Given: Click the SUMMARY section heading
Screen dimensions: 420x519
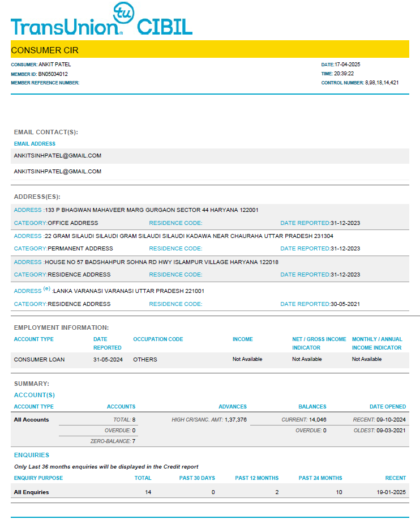Looking at the screenshot, I should [x=32, y=384].
